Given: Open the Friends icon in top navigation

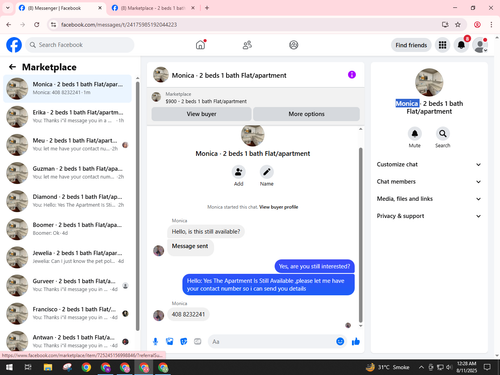Looking at the screenshot, I should tap(247, 45).
